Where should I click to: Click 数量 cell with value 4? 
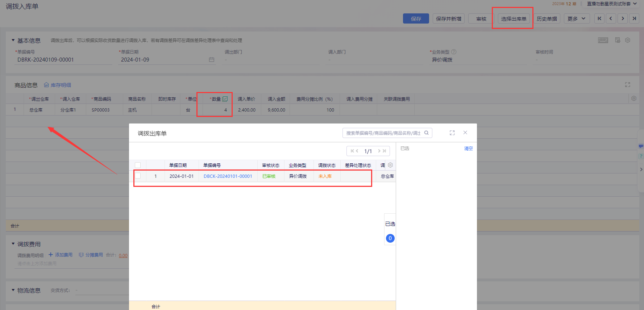pos(217,110)
